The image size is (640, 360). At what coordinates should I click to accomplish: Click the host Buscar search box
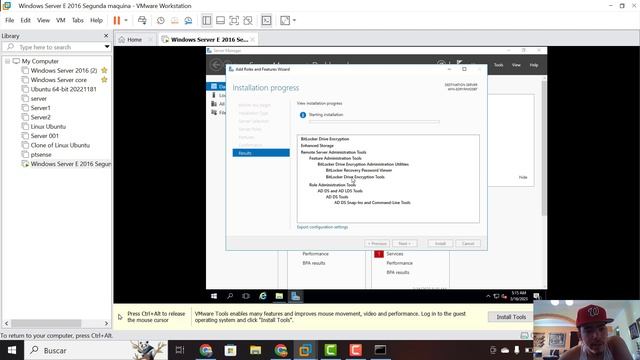point(96,350)
